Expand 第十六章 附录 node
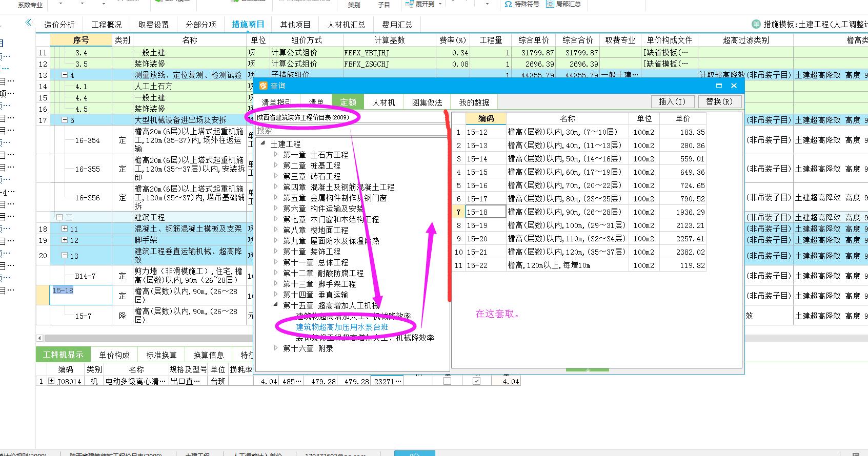 click(x=276, y=348)
